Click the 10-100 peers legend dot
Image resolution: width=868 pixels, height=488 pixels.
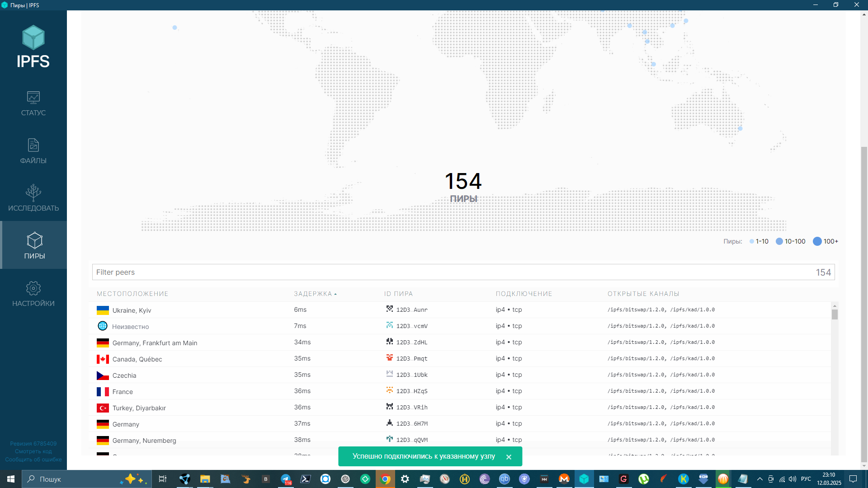[779, 241]
